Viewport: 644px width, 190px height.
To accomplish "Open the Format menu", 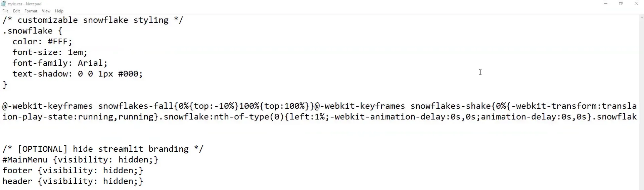I will tap(31, 11).
